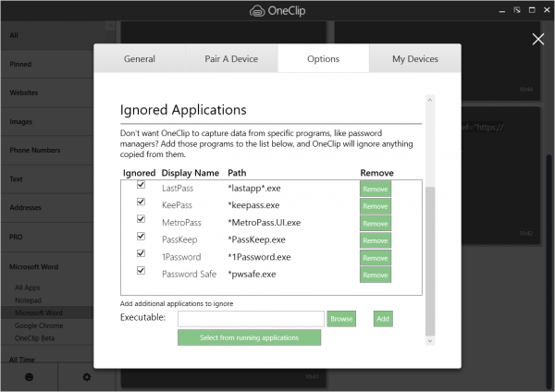Open the Text category
The width and height of the screenshot is (555, 392).
click(x=47, y=179)
